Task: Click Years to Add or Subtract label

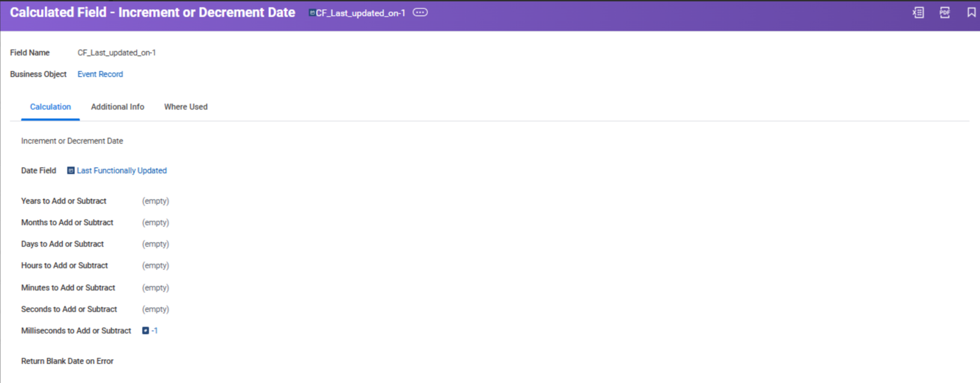Action: pos(64,201)
